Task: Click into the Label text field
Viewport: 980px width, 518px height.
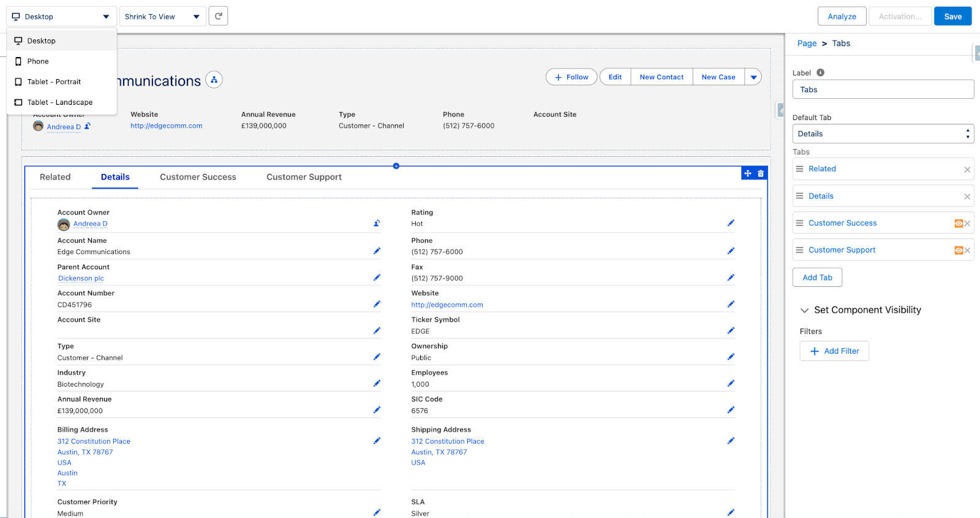Action: coord(883,90)
